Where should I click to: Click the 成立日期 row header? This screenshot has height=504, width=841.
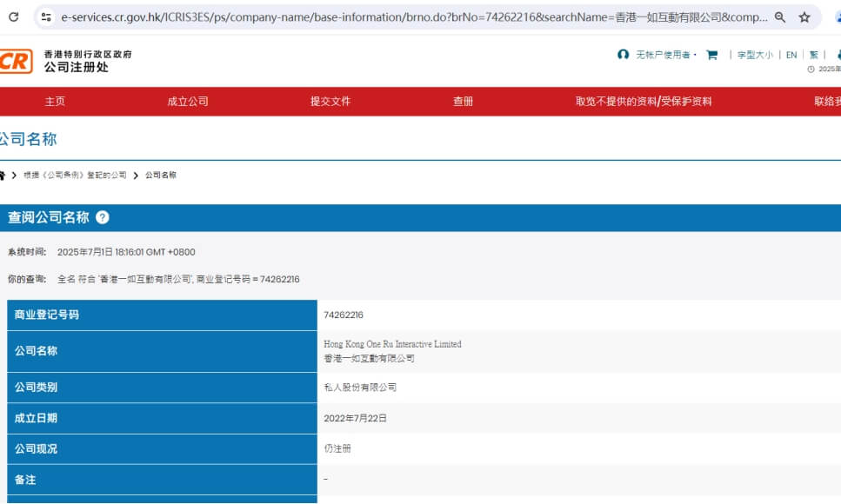(x=162, y=418)
